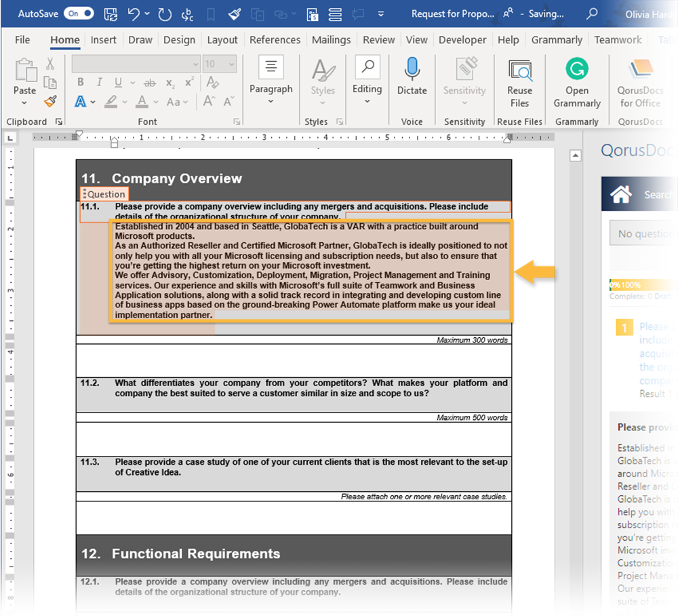Image resolution: width=678 pixels, height=616 pixels.
Task: Apply the text highlight color
Action: [111, 102]
